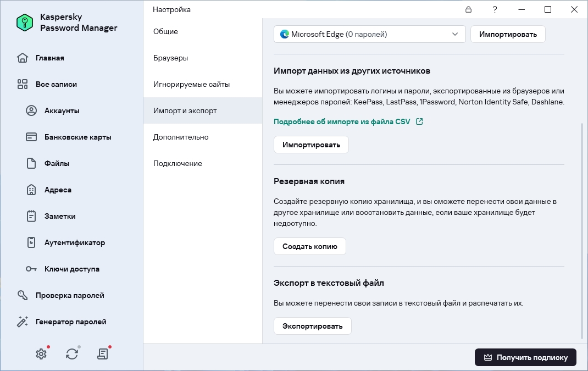588x371 pixels.
Task: Lock the vault with padlock icon
Action: click(x=468, y=9)
